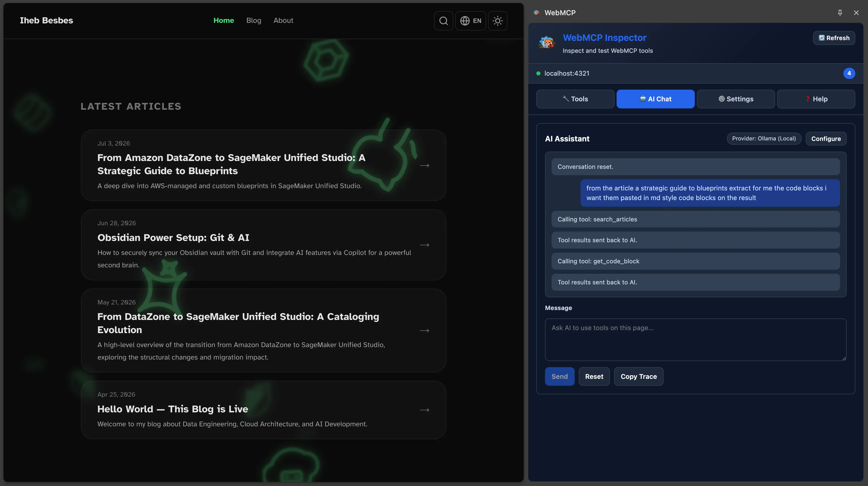Click the Refresh button

pyautogui.click(x=834, y=38)
